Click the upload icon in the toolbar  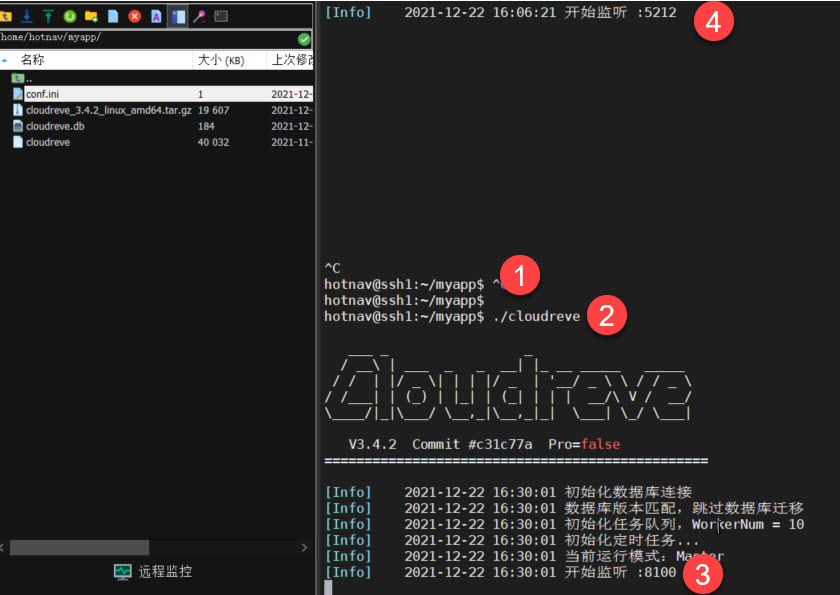pos(49,16)
